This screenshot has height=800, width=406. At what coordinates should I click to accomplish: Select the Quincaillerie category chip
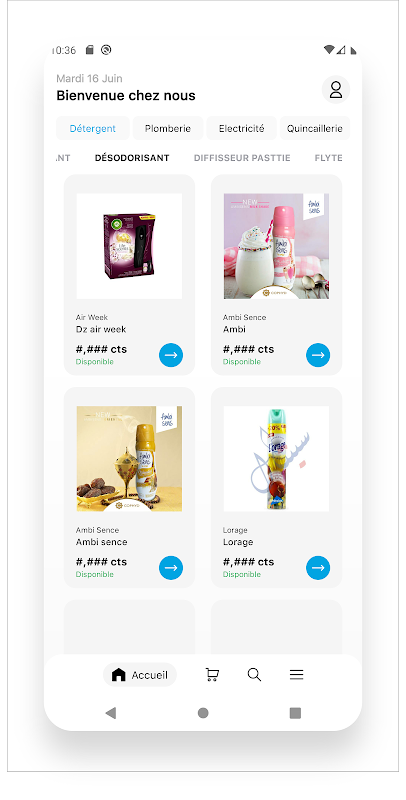coord(315,129)
